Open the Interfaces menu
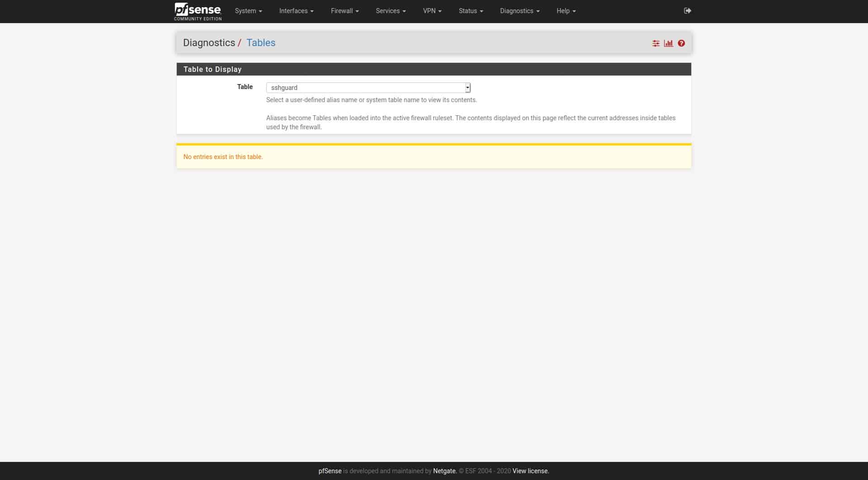This screenshot has height=480, width=868. [296, 11]
